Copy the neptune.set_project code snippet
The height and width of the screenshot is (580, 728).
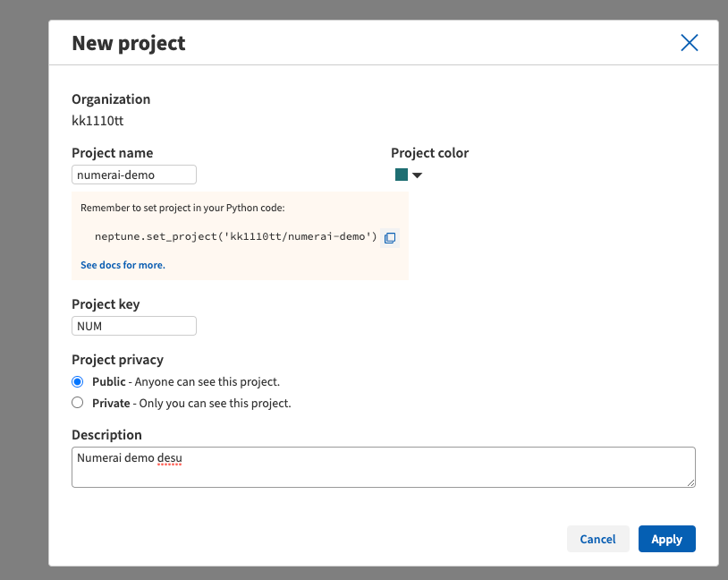click(x=390, y=238)
